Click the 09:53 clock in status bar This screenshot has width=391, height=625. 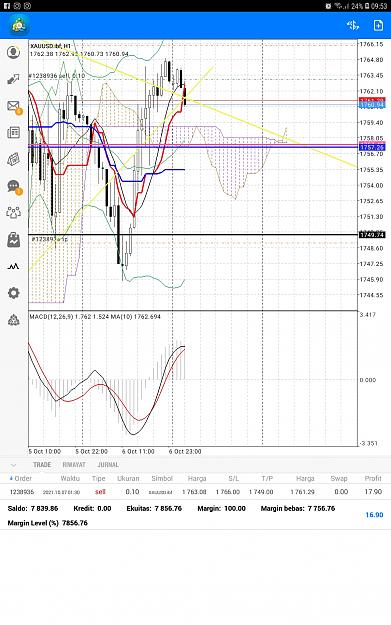tap(379, 6)
